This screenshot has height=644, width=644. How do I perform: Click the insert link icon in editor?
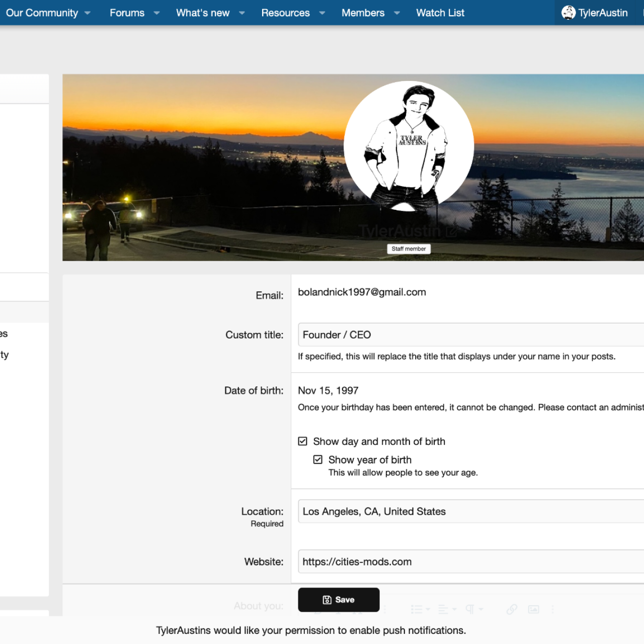click(x=512, y=609)
